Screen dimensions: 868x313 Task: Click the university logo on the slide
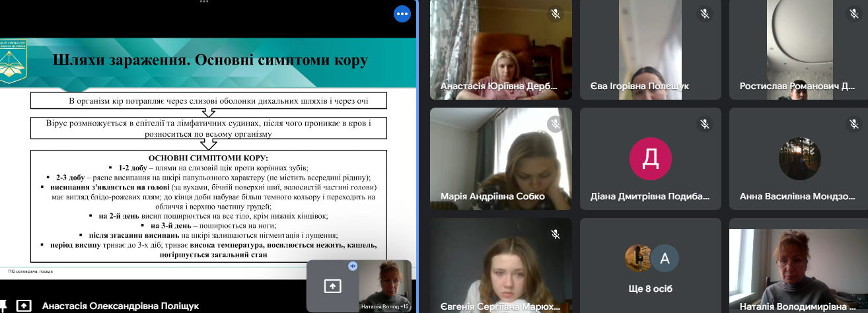[13, 62]
